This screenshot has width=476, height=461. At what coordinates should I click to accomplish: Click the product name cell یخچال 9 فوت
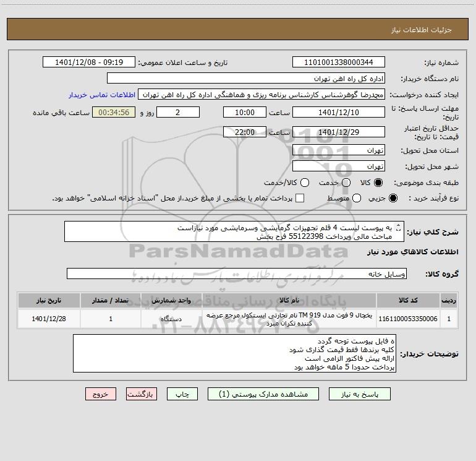(x=289, y=319)
